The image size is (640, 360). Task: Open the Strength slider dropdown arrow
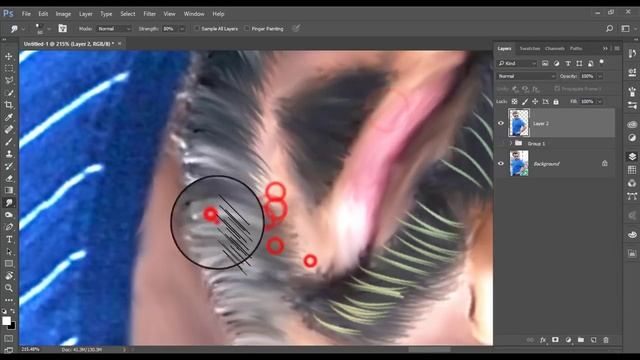pyautogui.click(x=182, y=29)
